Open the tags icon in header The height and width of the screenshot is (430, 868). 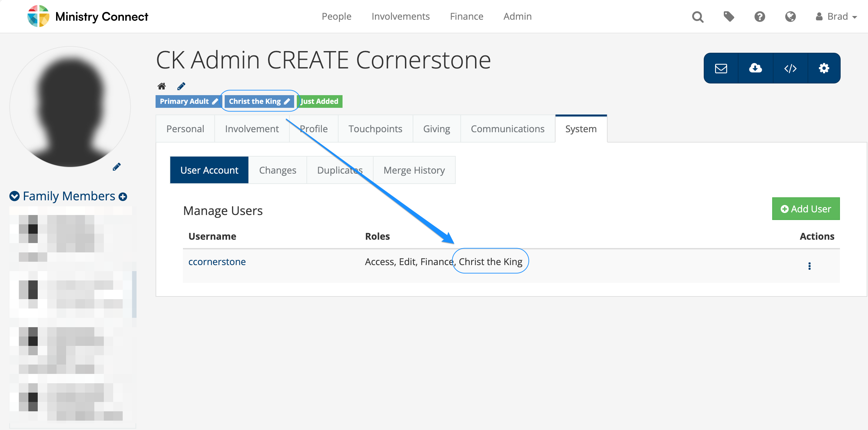[x=728, y=16]
